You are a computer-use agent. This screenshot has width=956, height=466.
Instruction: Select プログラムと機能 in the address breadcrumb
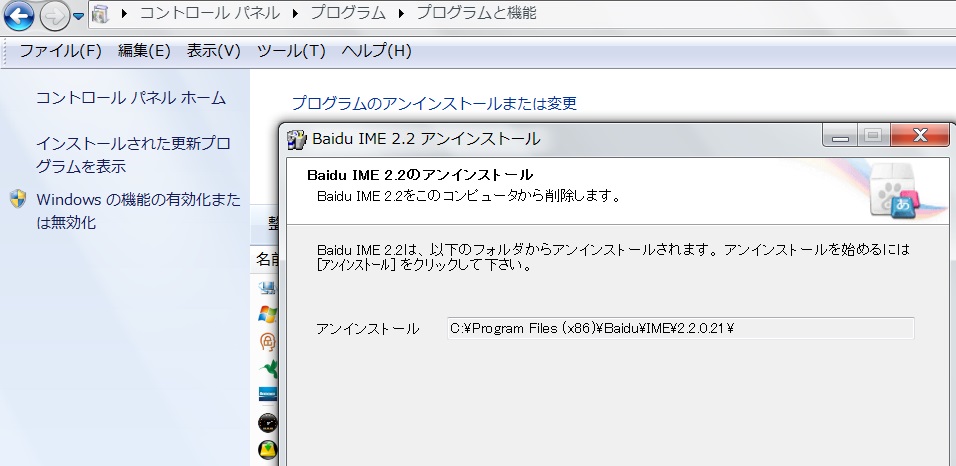point(476,13)
